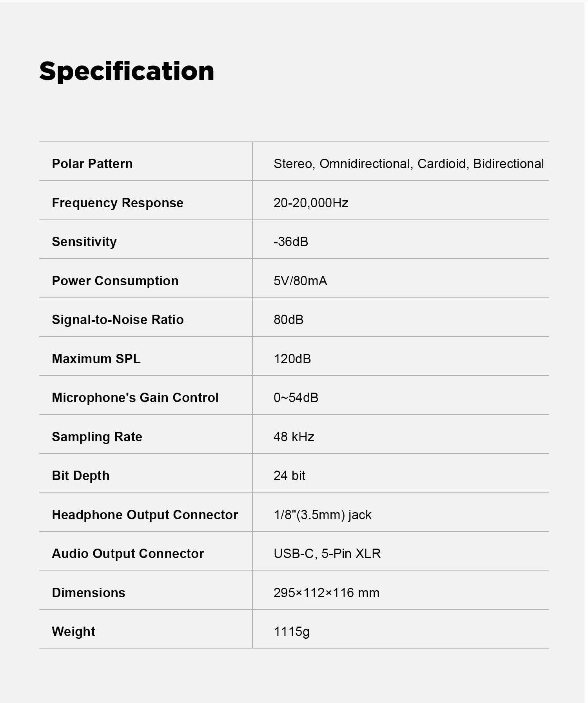Select the Headphone Output Connector label
This screenshot has height=703, width=588.
coord(145,515)
